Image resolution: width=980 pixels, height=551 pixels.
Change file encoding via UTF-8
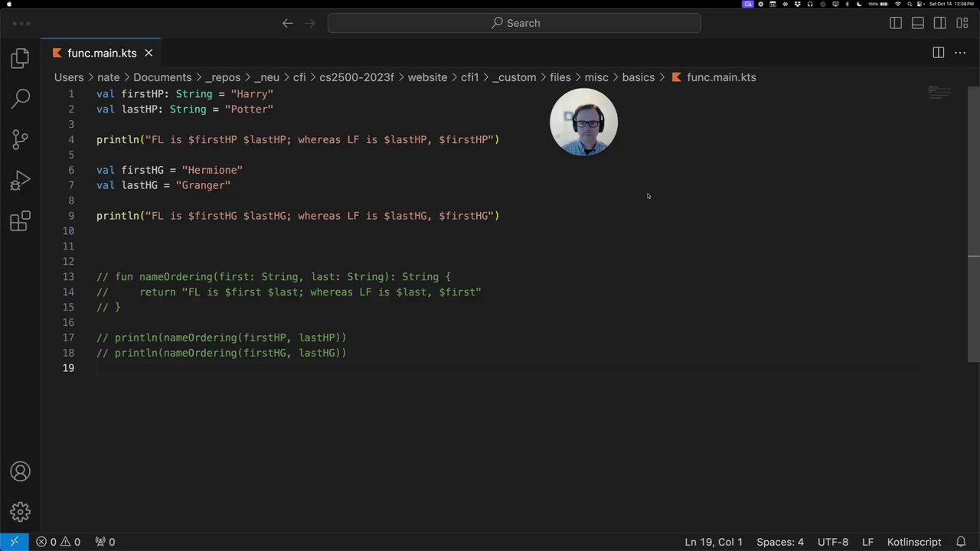pyautogui.click(x=833, y=542)
